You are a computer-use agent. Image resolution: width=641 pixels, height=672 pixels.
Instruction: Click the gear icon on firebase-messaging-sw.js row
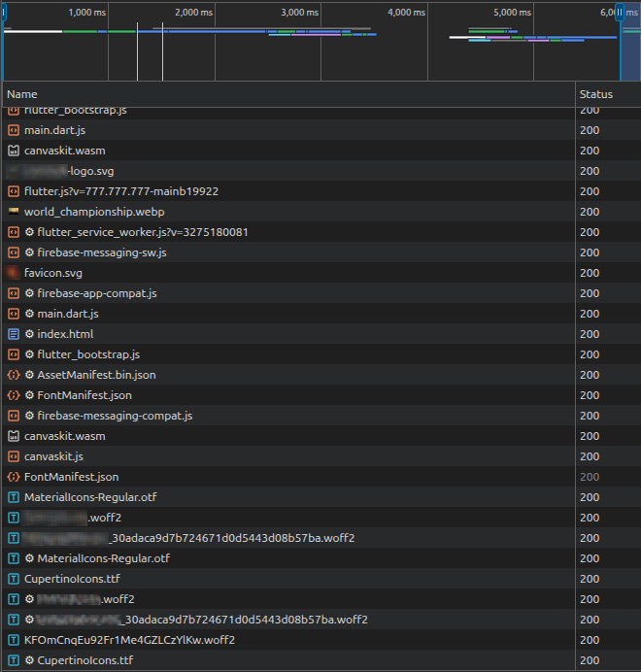[x=29, y=252]
